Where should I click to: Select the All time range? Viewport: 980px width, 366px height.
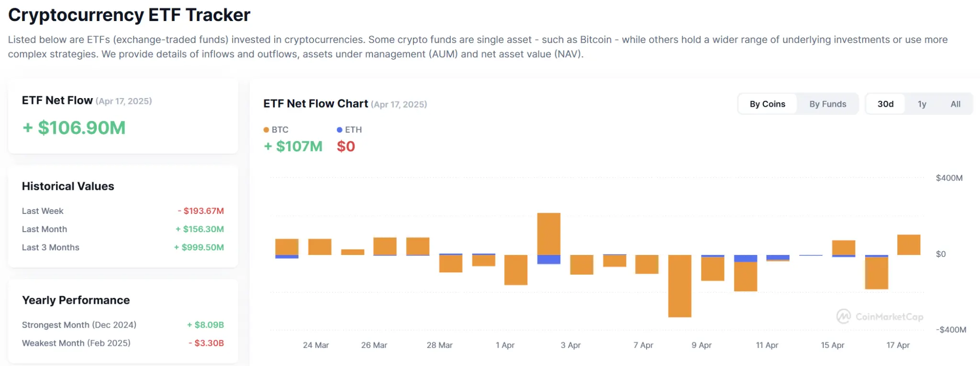tap(955, 104)
